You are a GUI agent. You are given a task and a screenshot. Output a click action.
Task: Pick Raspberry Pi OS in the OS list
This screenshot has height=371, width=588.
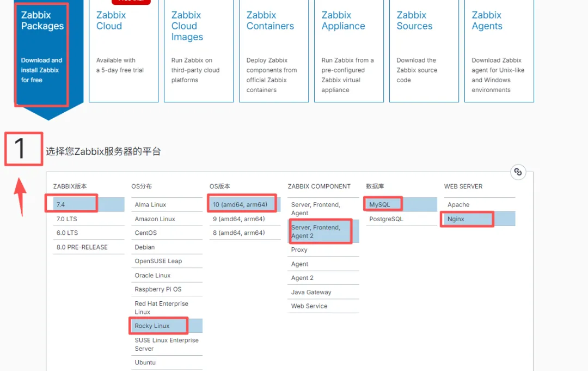(167, 289)
